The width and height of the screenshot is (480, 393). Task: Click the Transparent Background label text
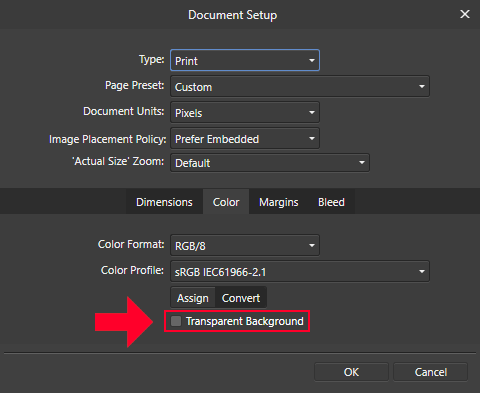coord(245,321)
